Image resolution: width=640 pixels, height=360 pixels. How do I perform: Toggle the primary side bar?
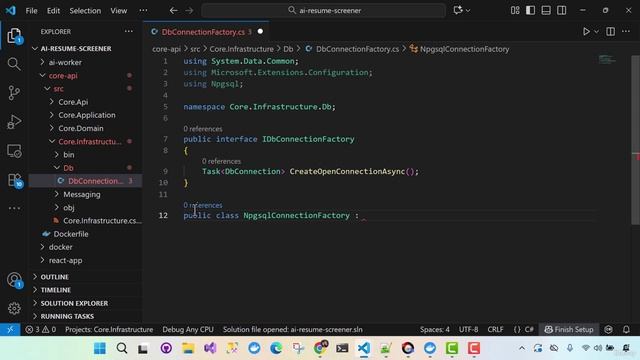point(530,11)
